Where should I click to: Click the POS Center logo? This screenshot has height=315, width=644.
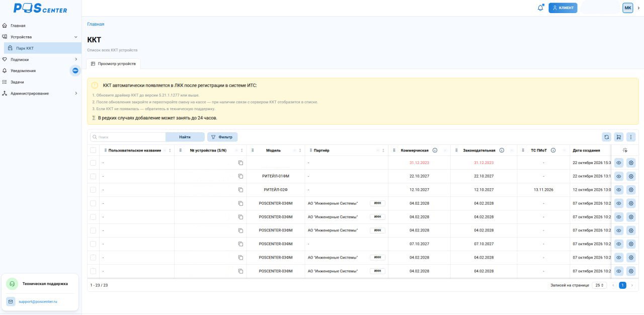tap(40, 8)
